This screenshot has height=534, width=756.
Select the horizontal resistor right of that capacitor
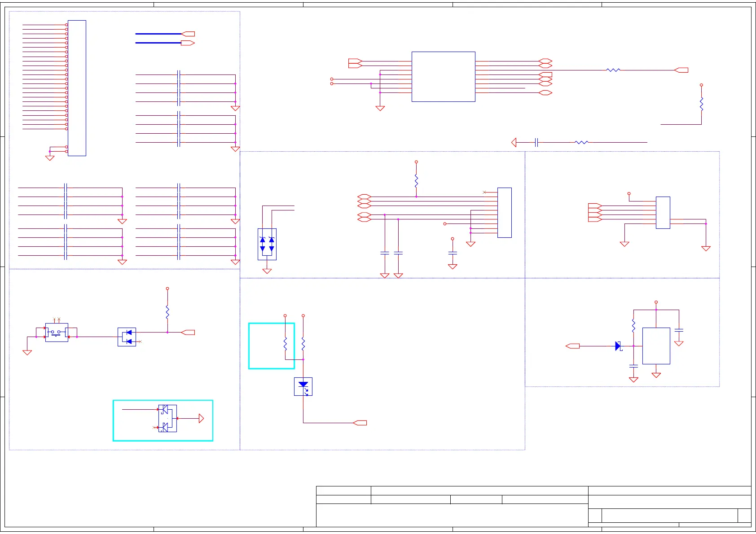[x=581, y=142]
